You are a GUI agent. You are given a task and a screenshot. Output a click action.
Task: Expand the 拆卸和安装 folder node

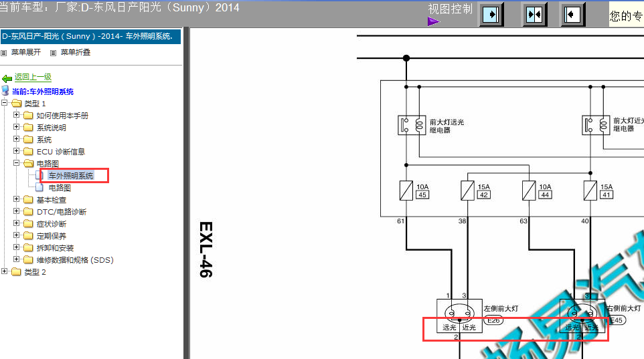tap(17, 247)
